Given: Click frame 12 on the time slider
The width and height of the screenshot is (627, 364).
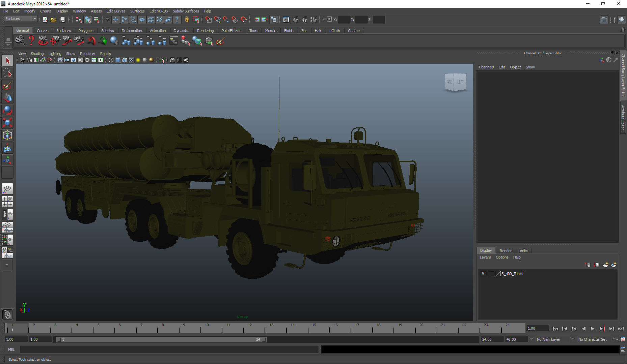Looking at the screenshot, I should 249,328.
